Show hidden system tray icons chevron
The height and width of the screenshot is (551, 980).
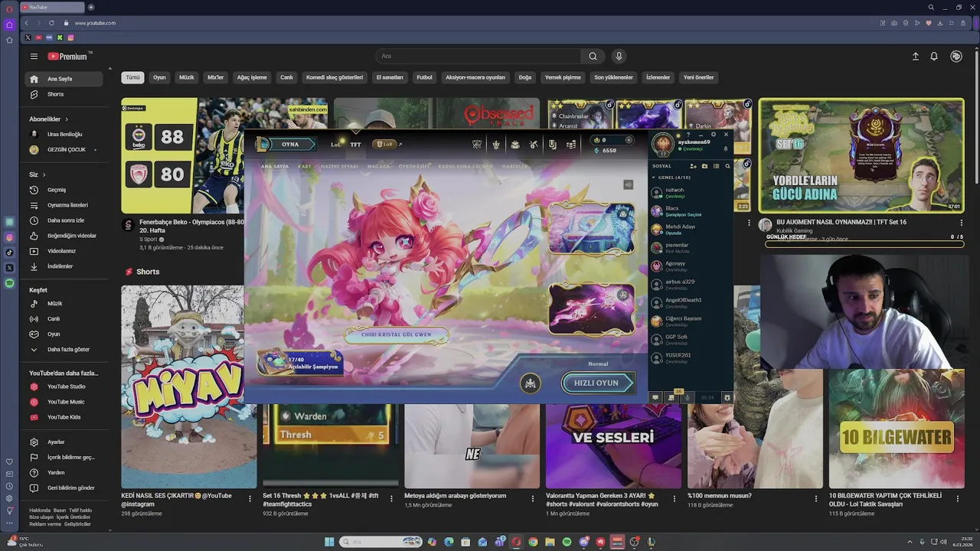pyautogui.click(x=910, y=542)
